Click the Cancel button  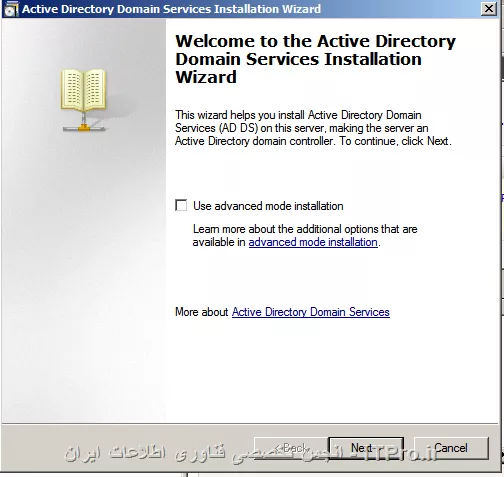tap(451, 448)
